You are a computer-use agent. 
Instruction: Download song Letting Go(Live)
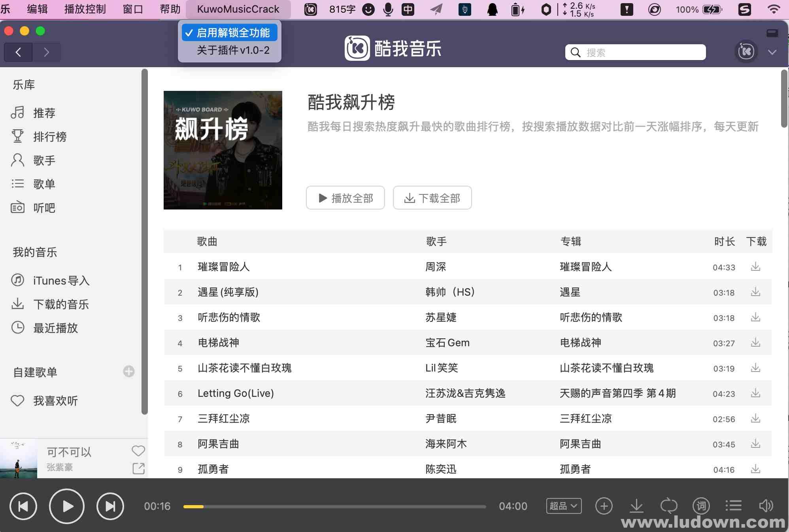click(x=755, y=393)
